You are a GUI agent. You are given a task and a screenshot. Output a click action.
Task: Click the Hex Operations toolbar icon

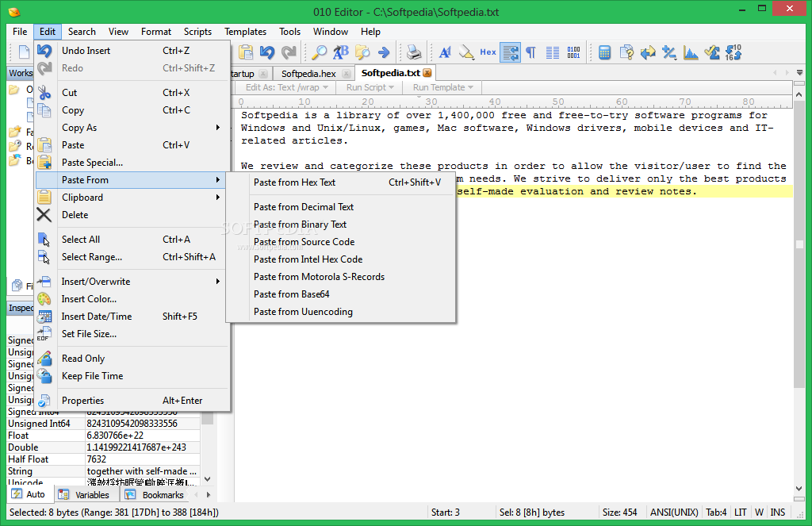[x=669, y=52]
